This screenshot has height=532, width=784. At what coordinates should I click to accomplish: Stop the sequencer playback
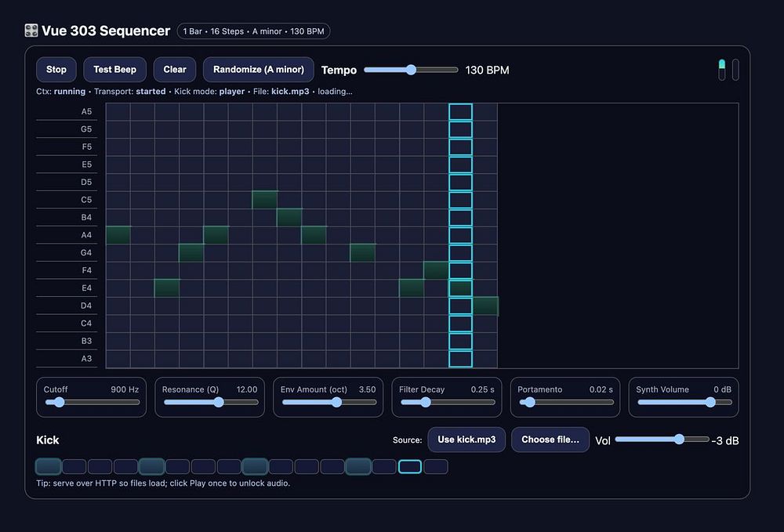[56, 70]
